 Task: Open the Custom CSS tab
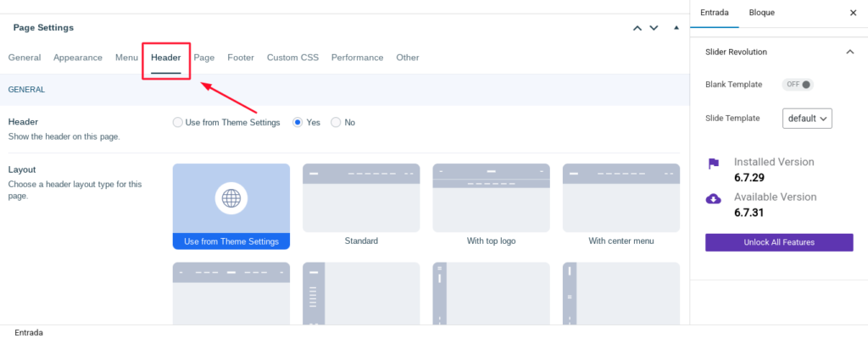[292, 58]
